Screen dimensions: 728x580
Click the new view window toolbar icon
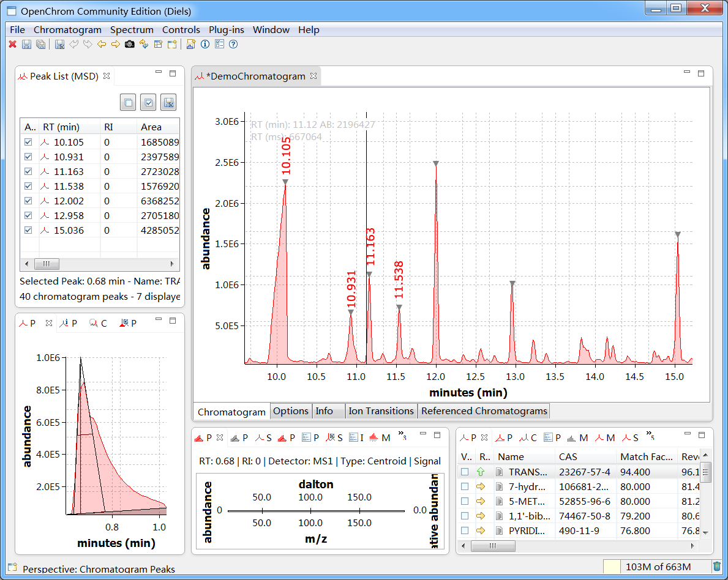172,44
